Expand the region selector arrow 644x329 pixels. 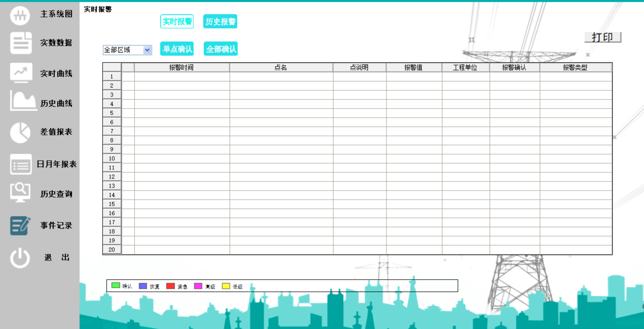[x=148, y=50]
